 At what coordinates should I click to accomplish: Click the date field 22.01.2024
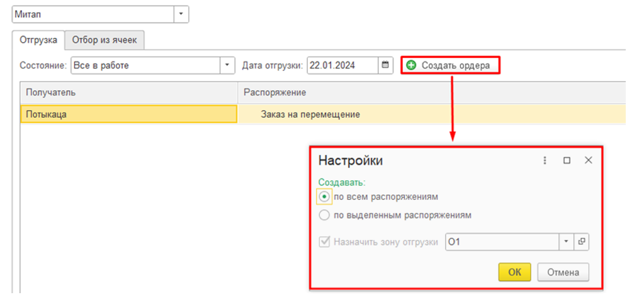(x=342, y=65)
